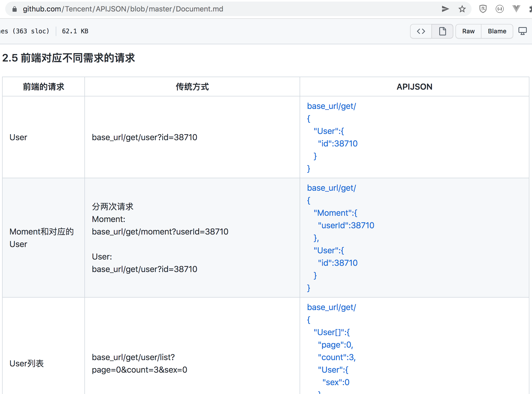532x394 pixels.
Task: Click the "count":3, link text
Action: click(337, 357)
